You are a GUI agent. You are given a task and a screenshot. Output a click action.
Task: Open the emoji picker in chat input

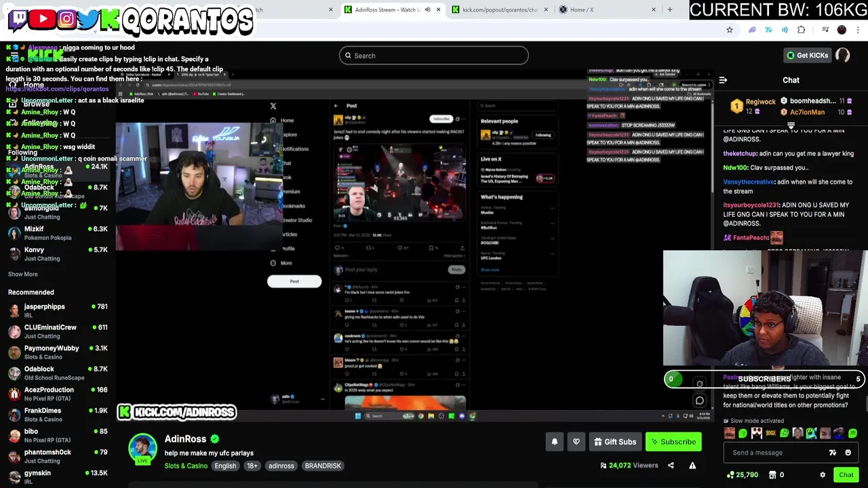pos(848,453)
